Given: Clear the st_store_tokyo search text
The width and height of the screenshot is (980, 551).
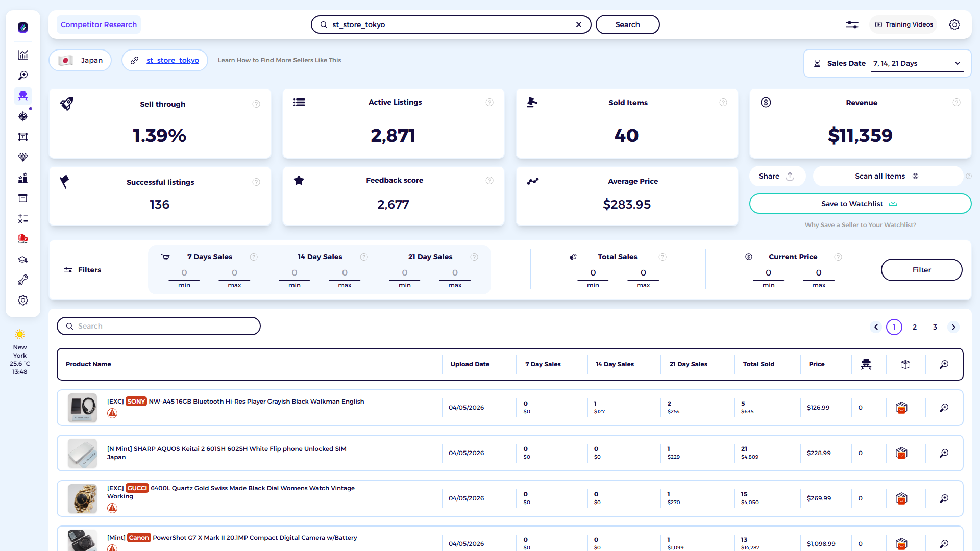Looking at the screenshot, I should pos(579,24).
